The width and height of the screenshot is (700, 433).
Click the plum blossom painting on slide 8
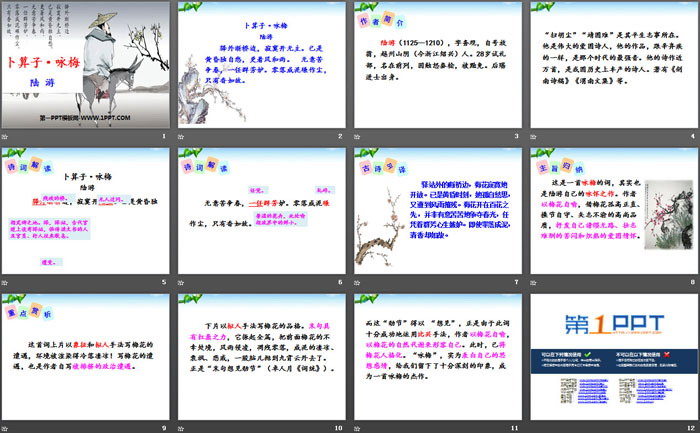(x=667, y=235)
